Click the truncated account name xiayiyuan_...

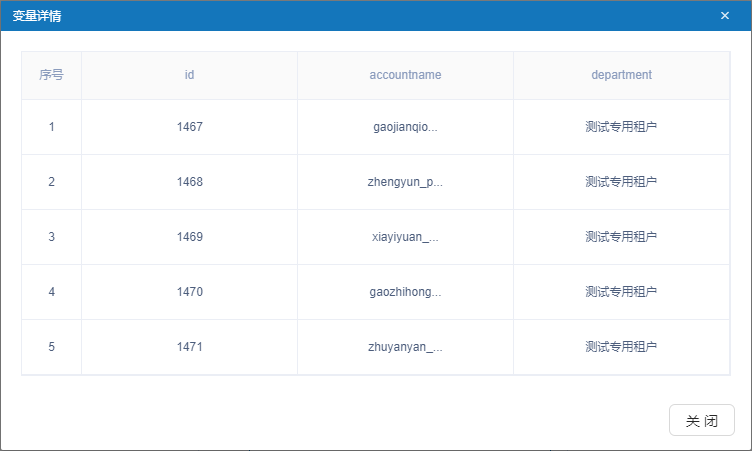405,237
